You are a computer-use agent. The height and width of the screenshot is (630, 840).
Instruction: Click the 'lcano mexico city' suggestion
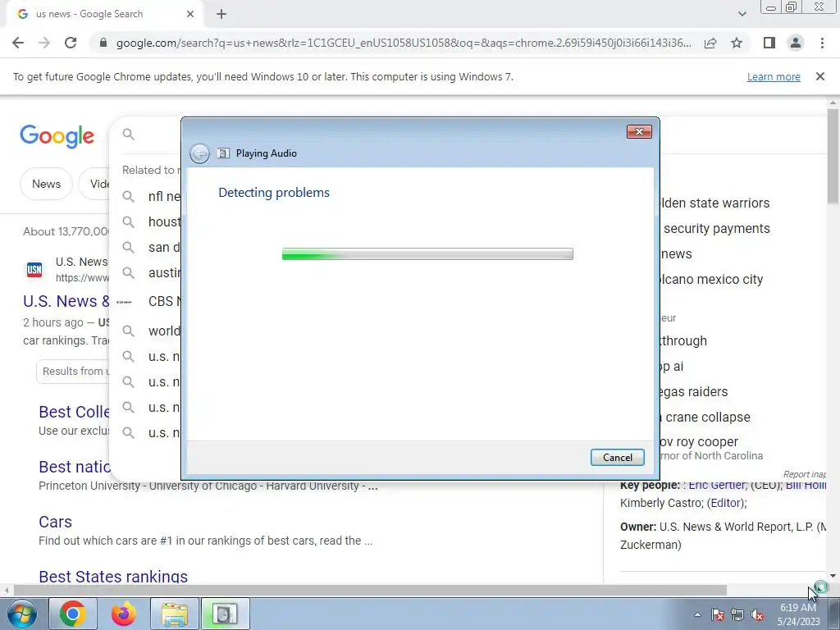[x=711, y=279]
